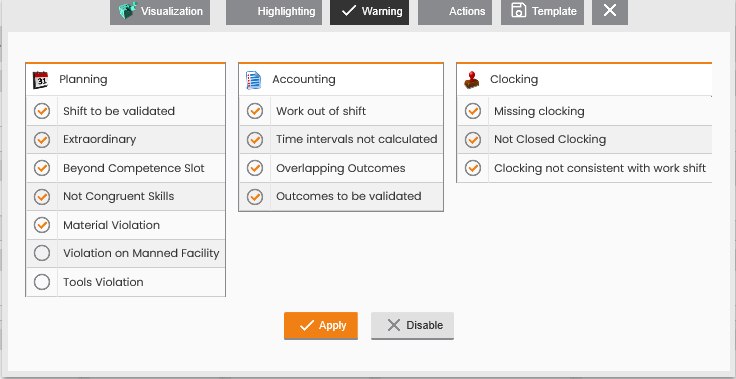The width and height of the screenshot is (736, 379).
Task: Click the Template save disk icon
Action: (518, 11)
